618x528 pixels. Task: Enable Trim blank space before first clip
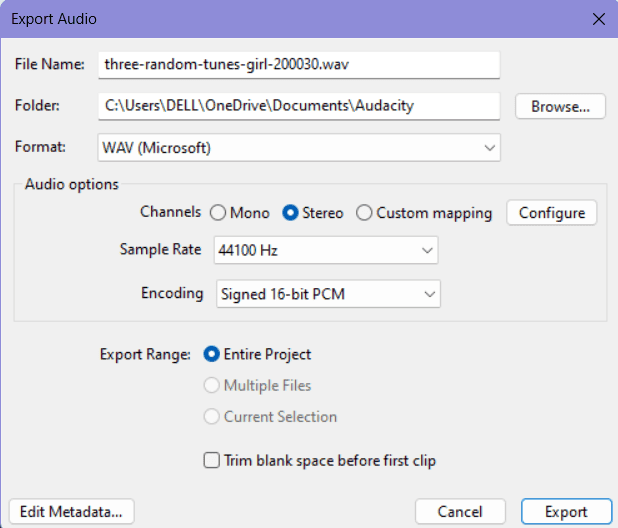[212, 460]
